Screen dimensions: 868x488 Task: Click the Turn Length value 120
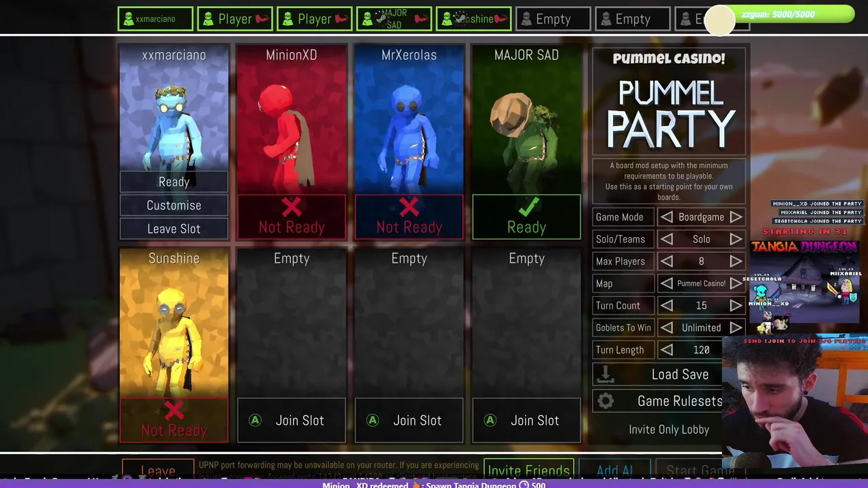(701, 350)
